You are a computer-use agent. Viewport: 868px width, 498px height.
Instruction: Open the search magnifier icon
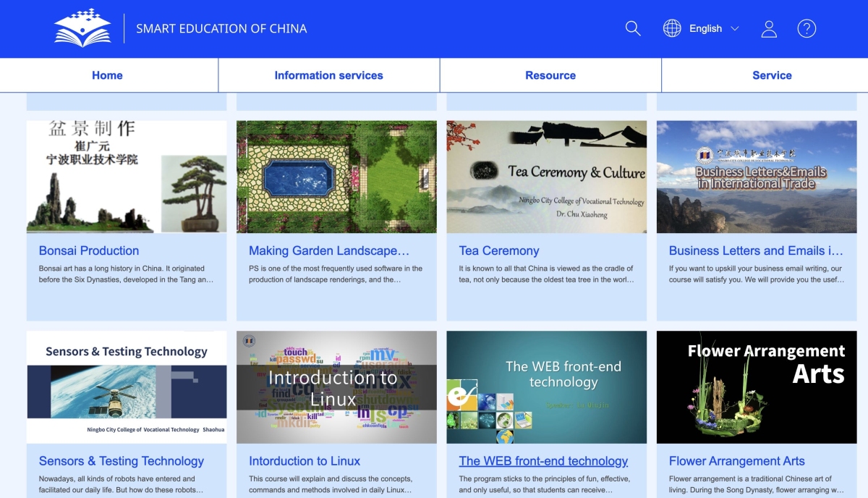point(633,28)
